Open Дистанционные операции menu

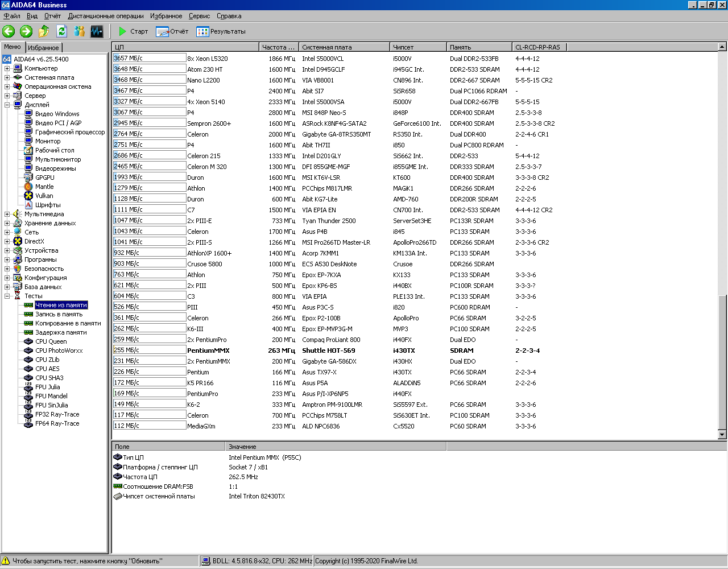106,16
